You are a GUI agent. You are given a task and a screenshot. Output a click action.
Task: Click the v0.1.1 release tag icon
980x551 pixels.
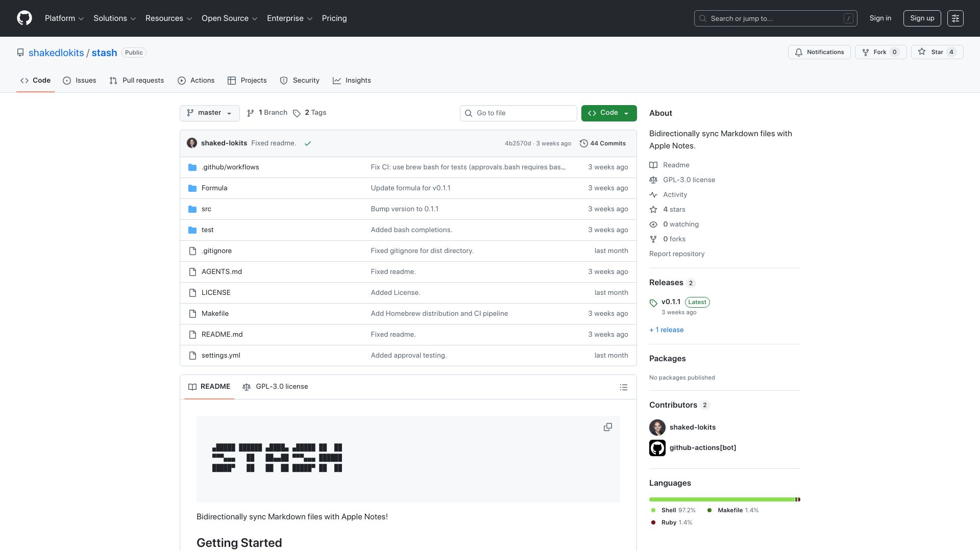[x=653, y=303]
